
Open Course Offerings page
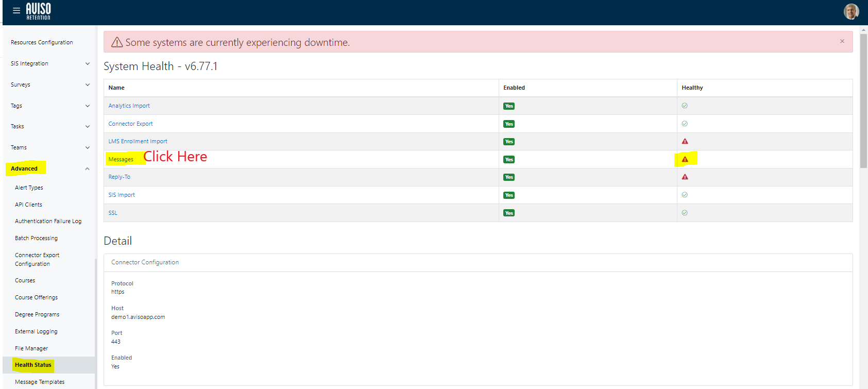coord(36,297)
